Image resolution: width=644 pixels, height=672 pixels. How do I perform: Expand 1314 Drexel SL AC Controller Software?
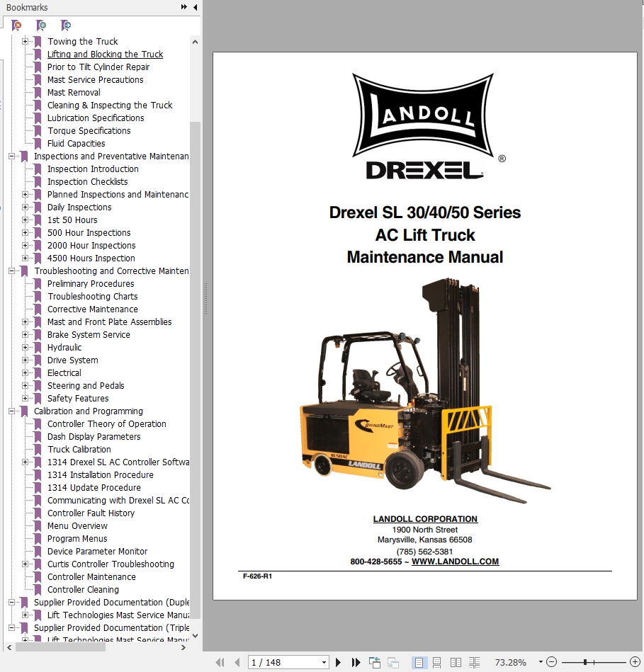pyautogui.click(x=25, y=462)
